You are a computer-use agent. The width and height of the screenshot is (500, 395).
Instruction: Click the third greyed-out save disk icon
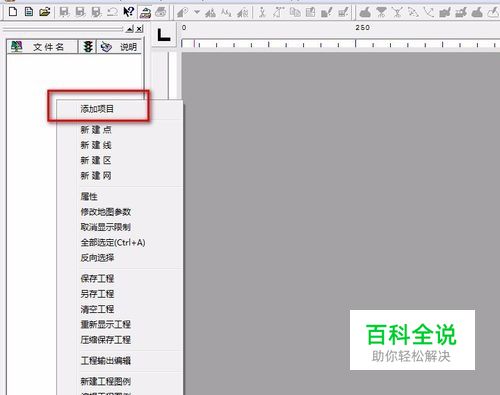(x=96, y=12)
